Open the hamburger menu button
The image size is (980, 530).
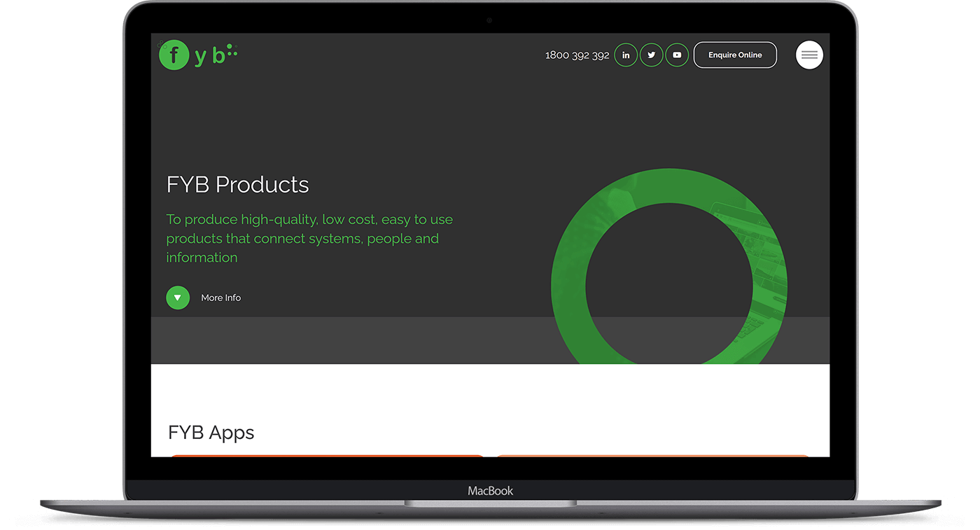(x=809, y=55)
